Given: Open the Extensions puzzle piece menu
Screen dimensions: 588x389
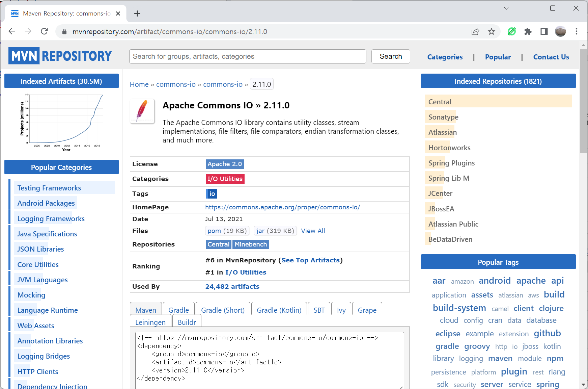Looking at the screenshot, I should click(528, 31).
